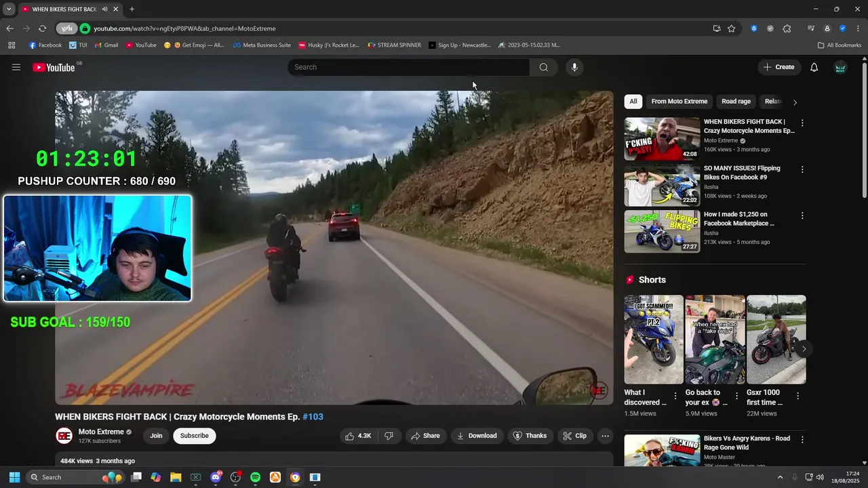
Task: Open Windows Start menu
Action: pyautogui.click(x=14, y=477)
